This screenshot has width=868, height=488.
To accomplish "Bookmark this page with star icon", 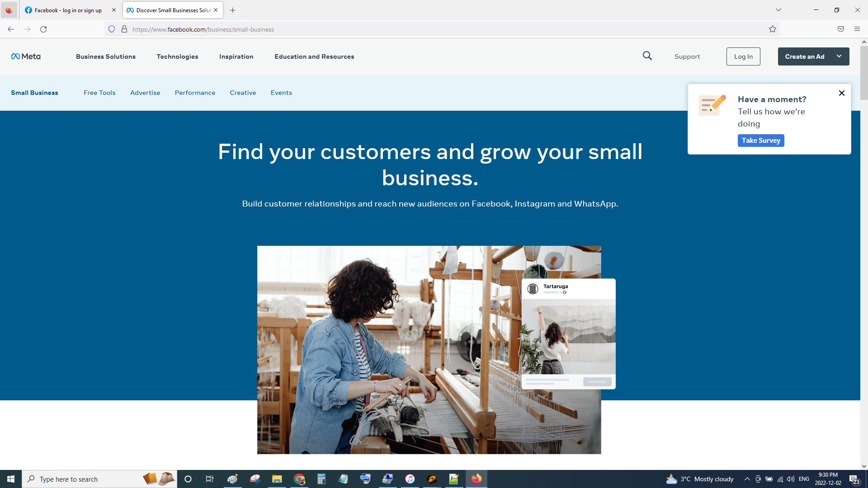I will (773, 29).
